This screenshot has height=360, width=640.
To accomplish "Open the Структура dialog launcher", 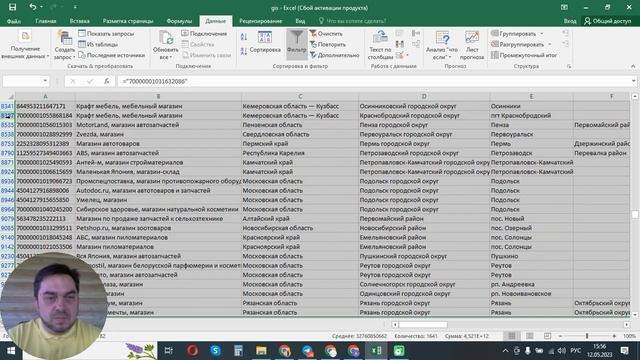I will click(x=569, y=66).
